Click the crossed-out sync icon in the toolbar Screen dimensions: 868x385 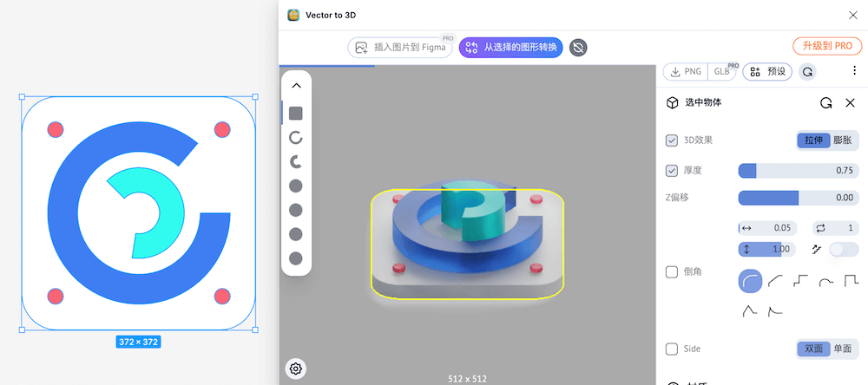pos(578,48)
